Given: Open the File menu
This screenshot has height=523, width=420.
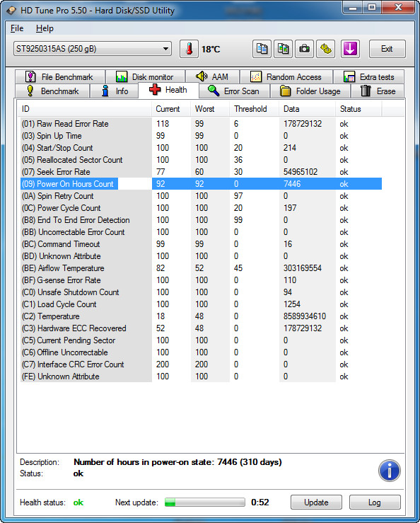Looking at the screenshot, I should [x=17, y=28].
